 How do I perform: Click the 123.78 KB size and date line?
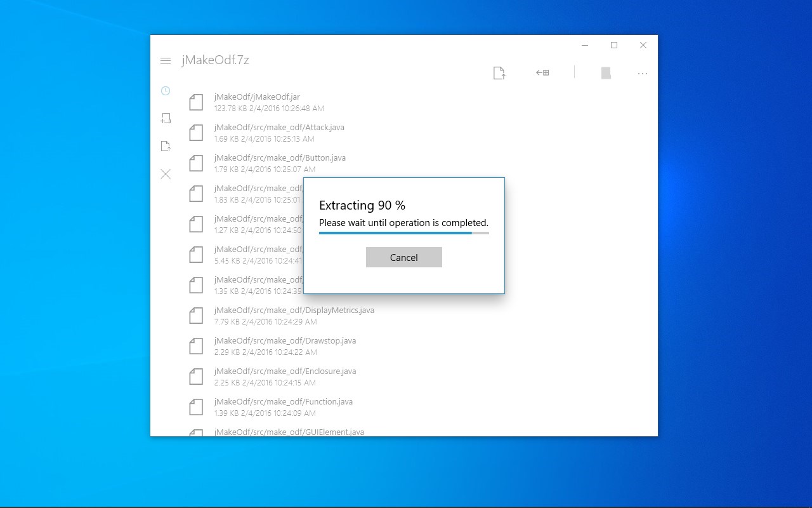coord(269,109)
